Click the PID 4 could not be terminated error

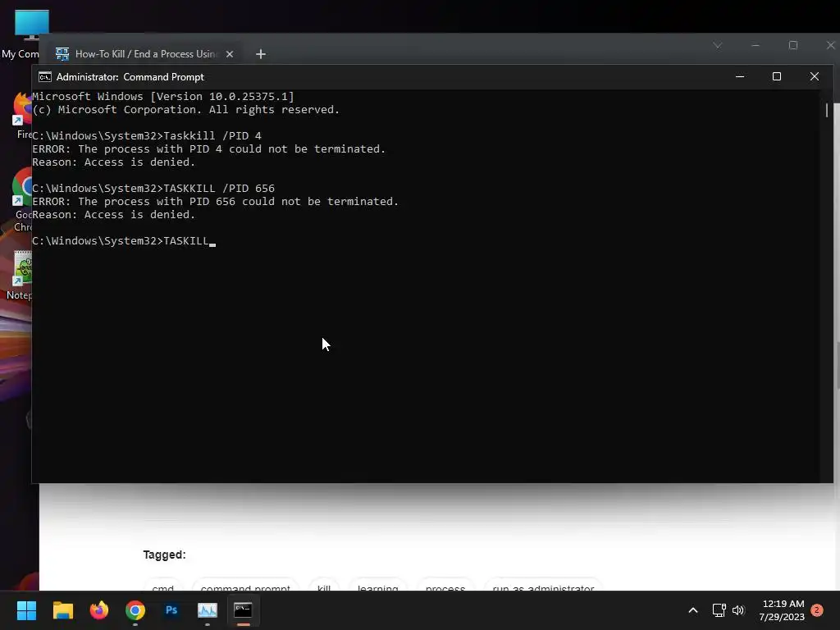coord(209,149)
